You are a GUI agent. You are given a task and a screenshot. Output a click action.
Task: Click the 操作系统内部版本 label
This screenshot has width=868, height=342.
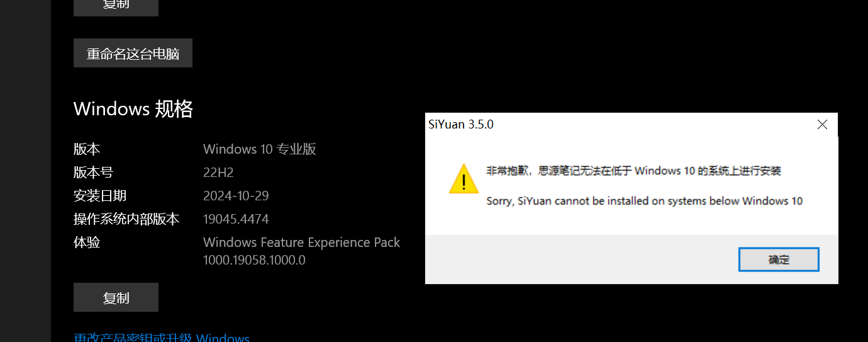pyautogui.click(x=126, y=219)
